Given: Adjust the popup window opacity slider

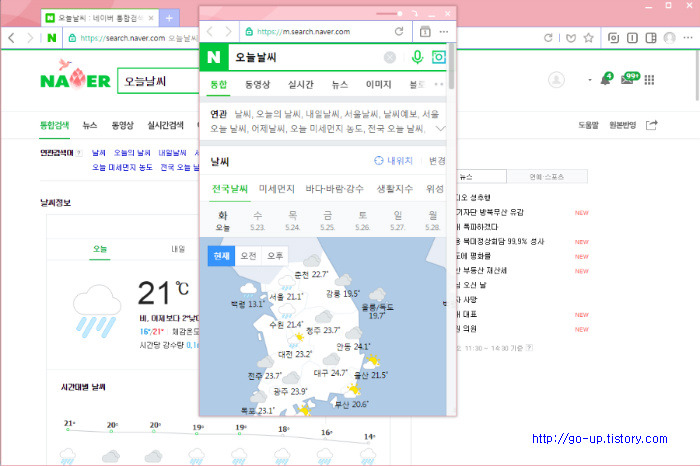Looking at the screenshot, I should click(x=389, y=14).
